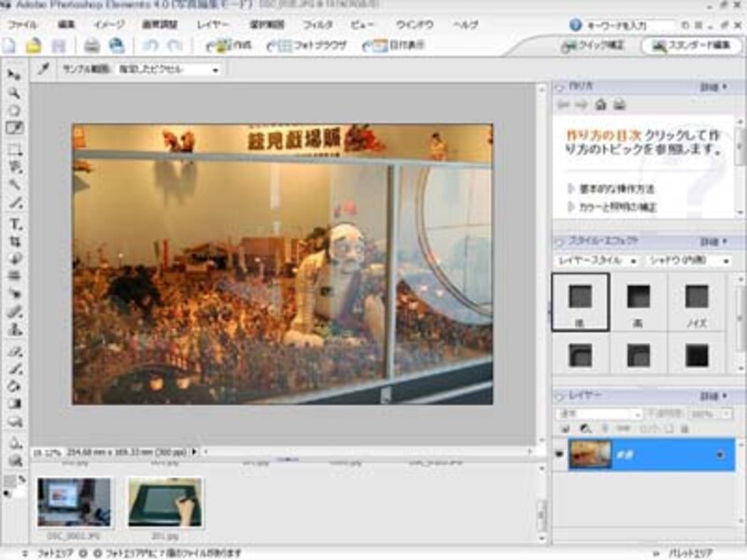Click the Print icon in the toolbar
This screenshot has height=560, width=747.
click(92, 45)
